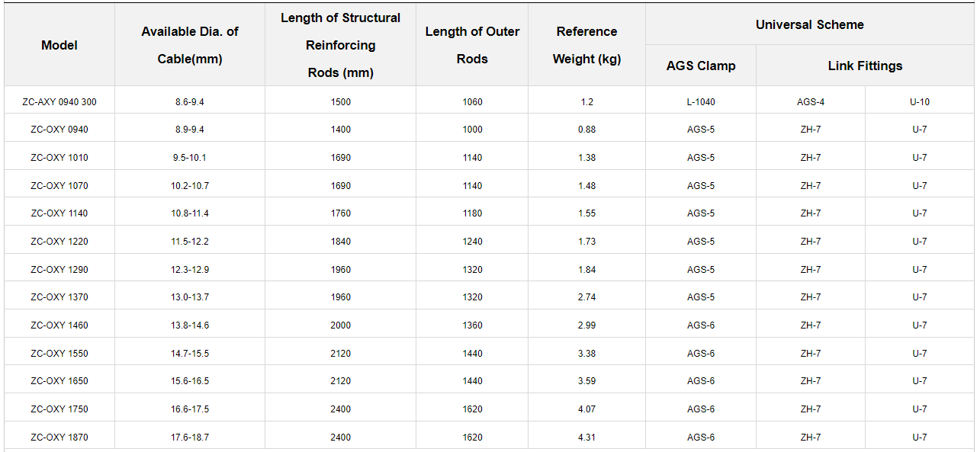This screenshot has width=980, height=452.
Task: Click the Length of Outer Rods header
Action: (471, 45)
